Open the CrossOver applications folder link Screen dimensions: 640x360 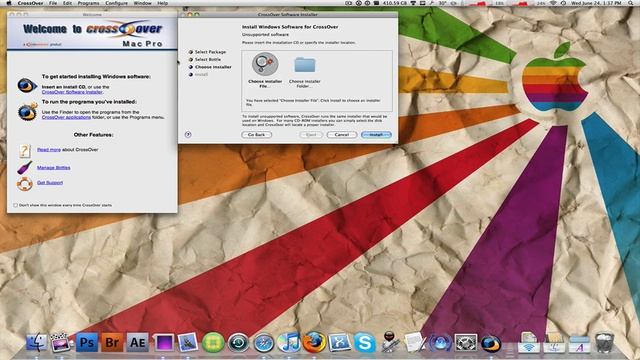click(66, 118)
